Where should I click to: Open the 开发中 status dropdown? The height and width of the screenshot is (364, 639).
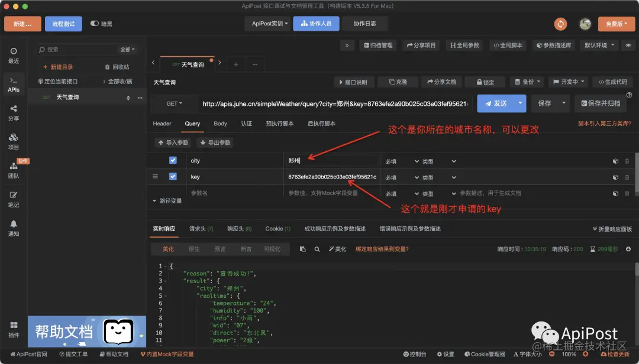[x=569, y=82]
